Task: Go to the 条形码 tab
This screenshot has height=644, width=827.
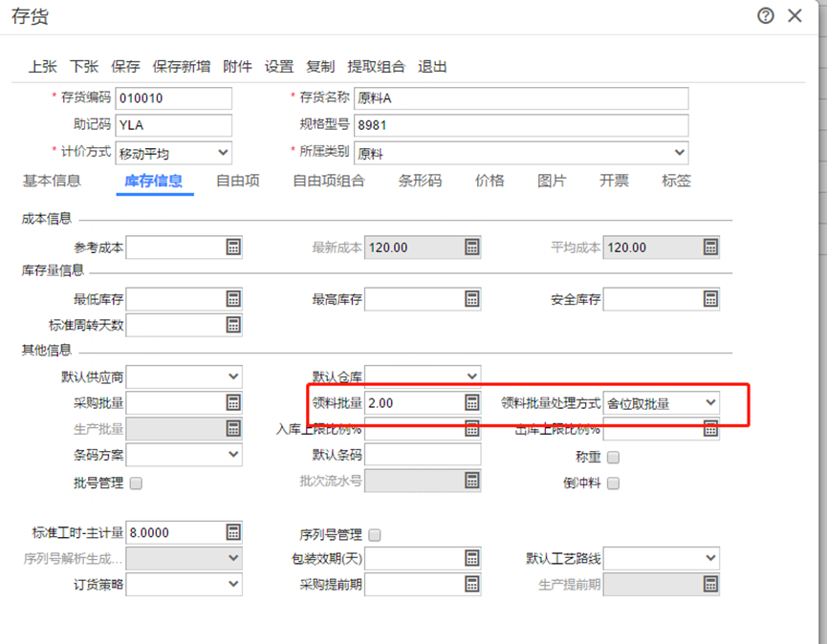Action: tap(420, 181)
